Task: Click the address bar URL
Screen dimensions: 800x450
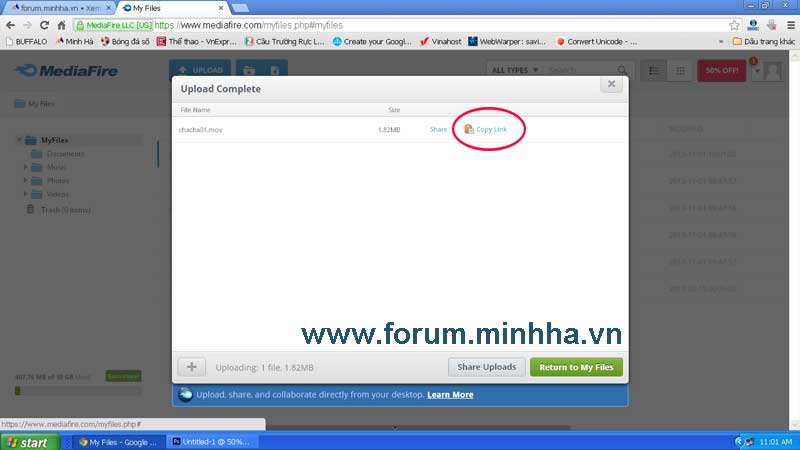Action: point(249,25)
